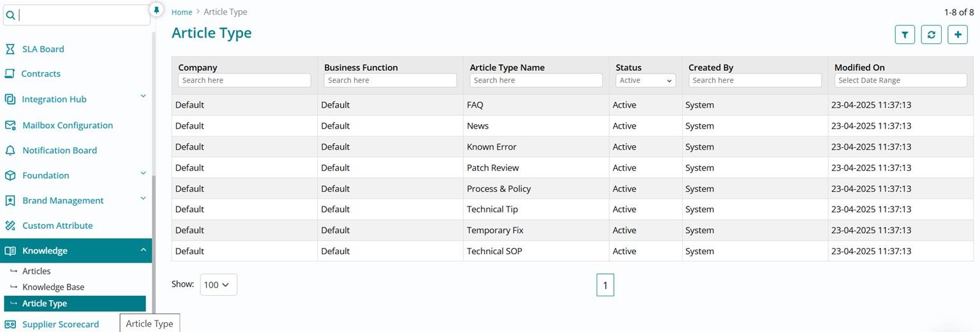Open the Show rows-per-page dropdown
The image size is (980, 332).
(218, 285)
